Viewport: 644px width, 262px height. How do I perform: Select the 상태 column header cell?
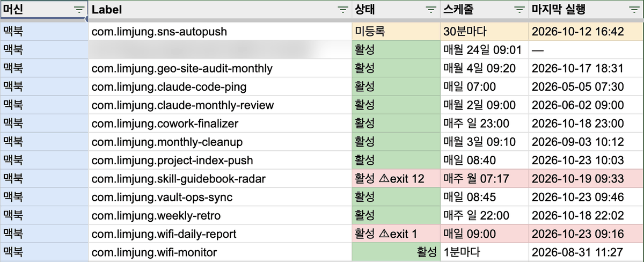click(x=396, y=10)
